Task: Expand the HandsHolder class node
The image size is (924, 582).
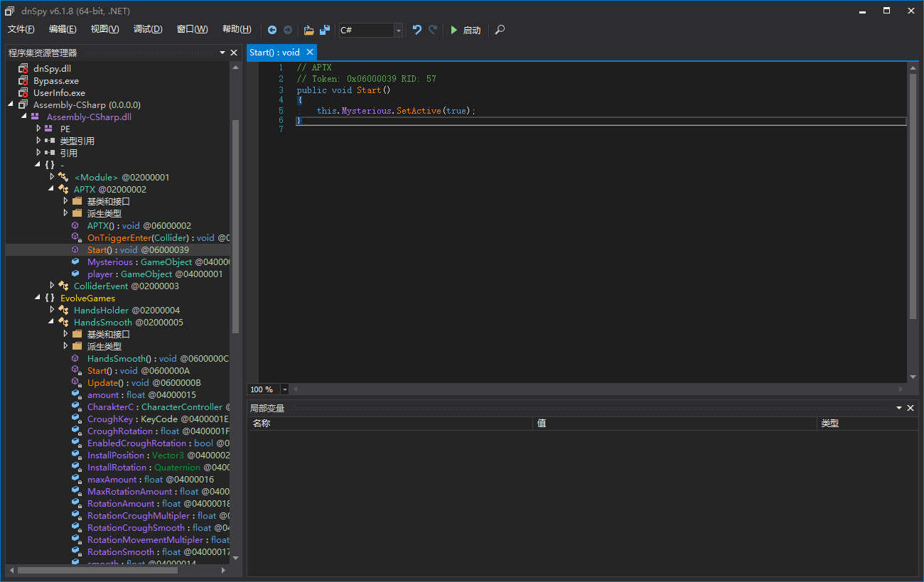Action: (x=52, y=310)
